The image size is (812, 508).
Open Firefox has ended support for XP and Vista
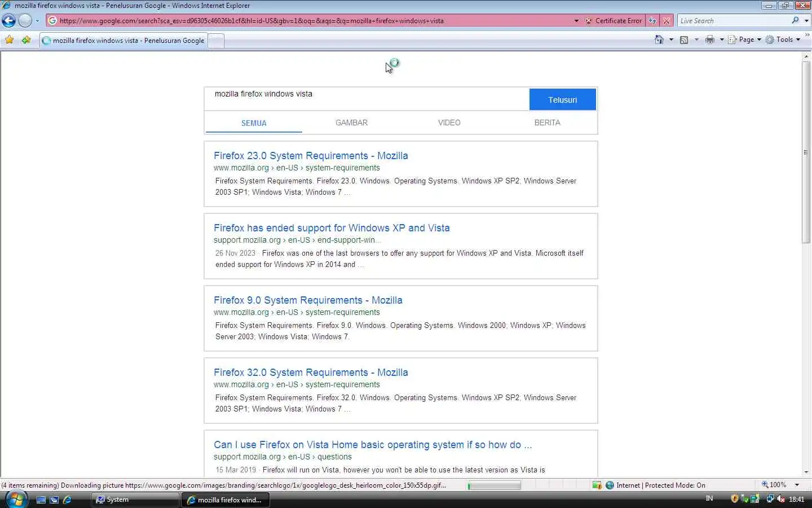pos(332,228)
